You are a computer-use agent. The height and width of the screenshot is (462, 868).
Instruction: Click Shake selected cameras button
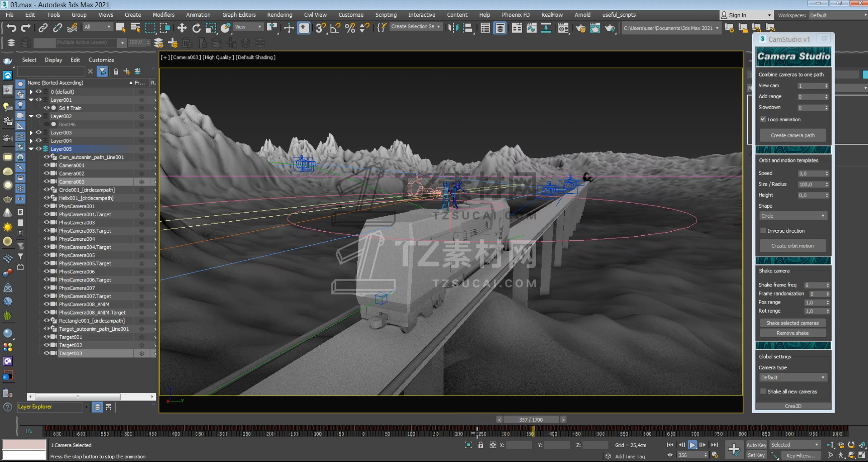pos(793,323)
